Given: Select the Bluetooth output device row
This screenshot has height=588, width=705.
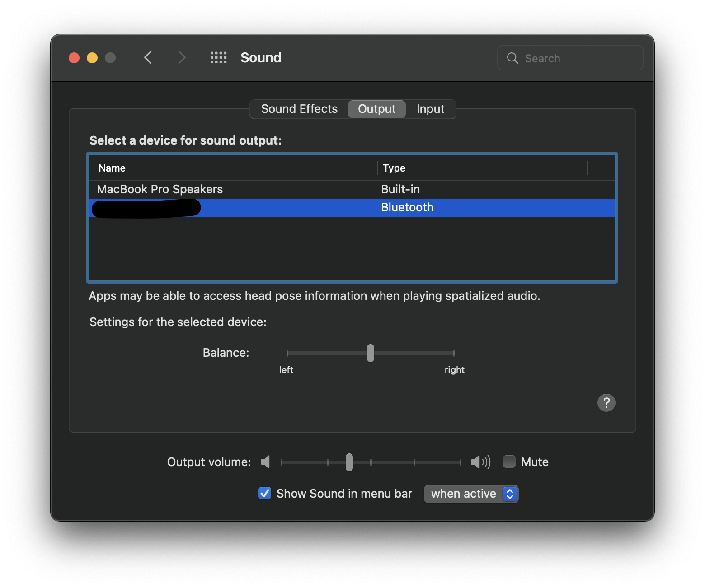Looking at the screenshot, I should click(316, 208).
